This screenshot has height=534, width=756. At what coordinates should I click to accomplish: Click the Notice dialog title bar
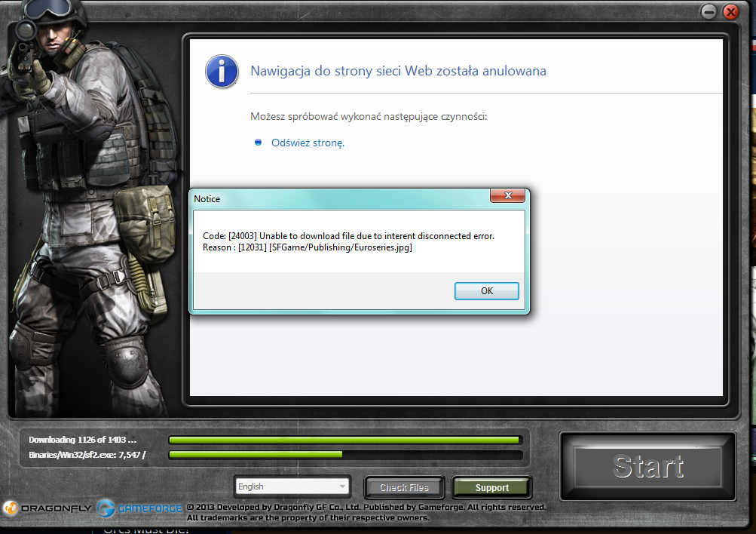click(341, 199)
